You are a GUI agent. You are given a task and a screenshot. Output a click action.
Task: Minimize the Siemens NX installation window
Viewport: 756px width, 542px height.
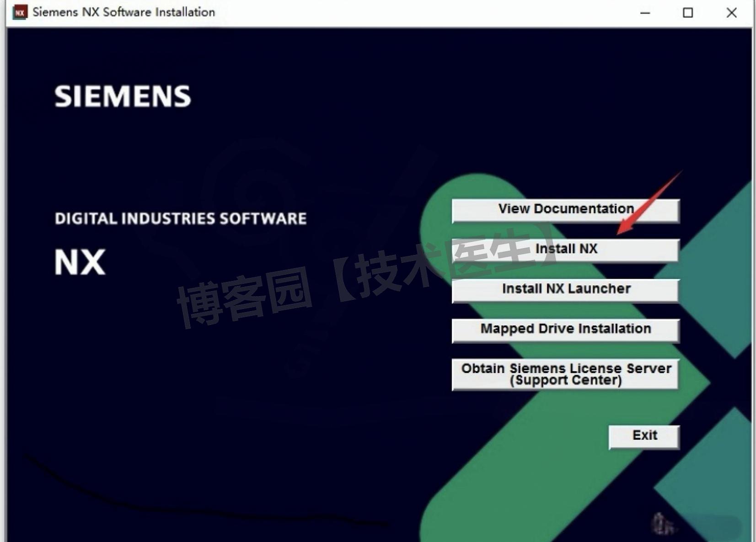pos(645,13)
